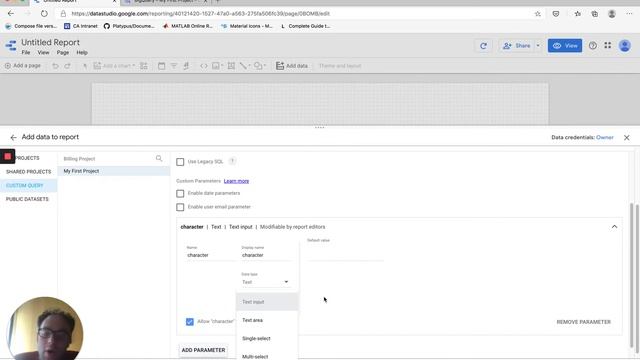
Task: Reload the page in the browser
Action: point(44,13)
